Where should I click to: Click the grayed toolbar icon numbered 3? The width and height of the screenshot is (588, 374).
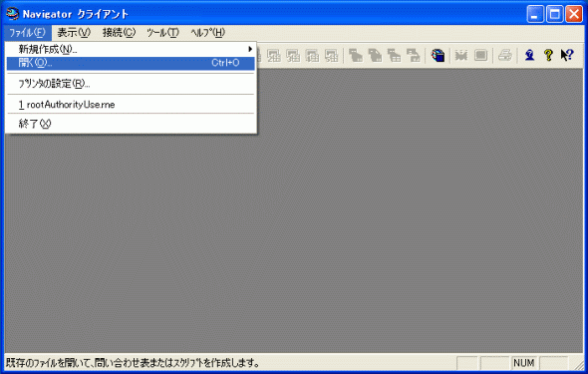pyautogui.click(x=293, y=56)
